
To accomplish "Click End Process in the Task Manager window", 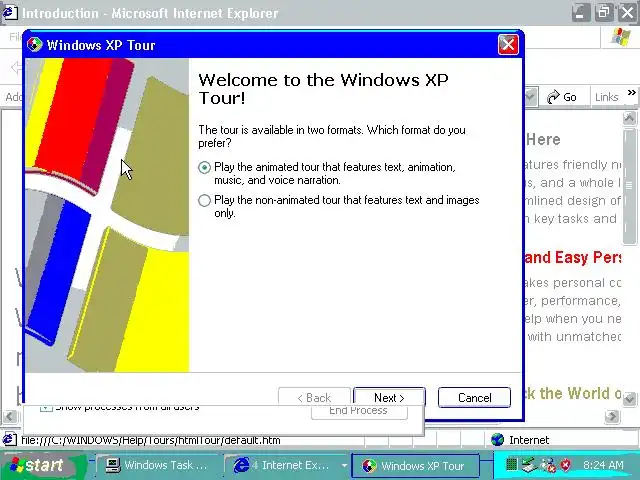I will click(x=359, y=411).
